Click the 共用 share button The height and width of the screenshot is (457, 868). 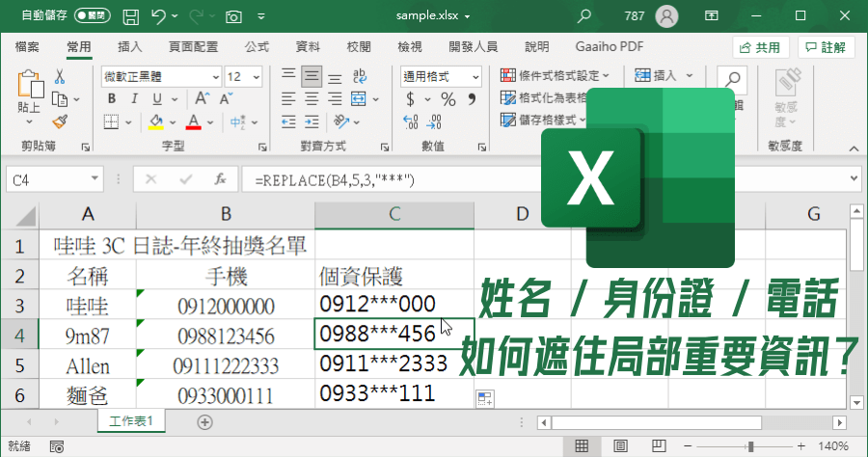tap(760, 47)
